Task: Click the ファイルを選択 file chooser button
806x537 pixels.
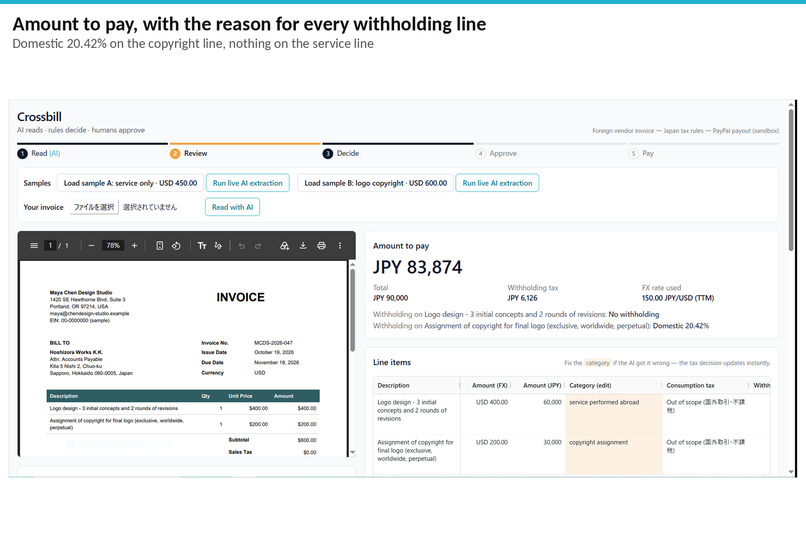Action: coord(94,207)
